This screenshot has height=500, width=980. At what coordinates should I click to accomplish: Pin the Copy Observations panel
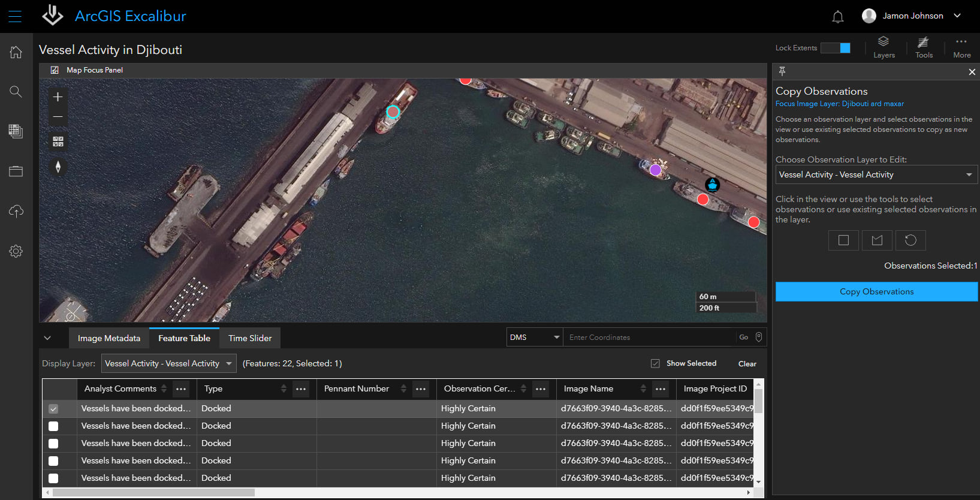(x=782, y=71)
